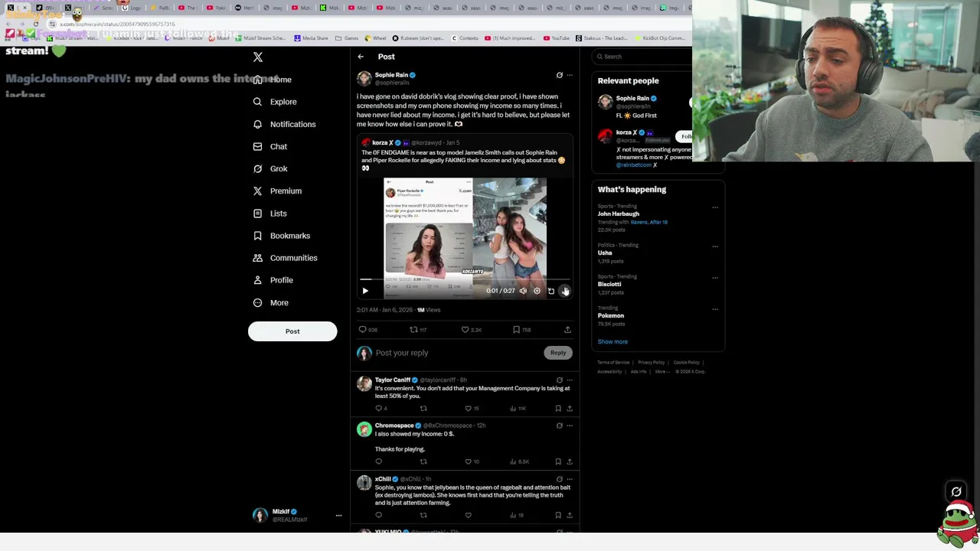Open Sophie Rain in Relevant people
980x551 pixels.
tap(632, 99)
